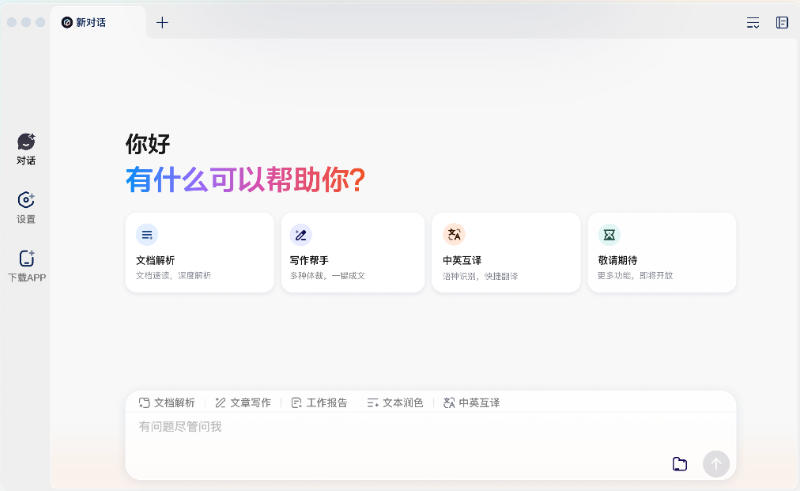Click the folder upload icon in input box
The height and width of the screenshot is (491, 800).
[x=680, y=464]
